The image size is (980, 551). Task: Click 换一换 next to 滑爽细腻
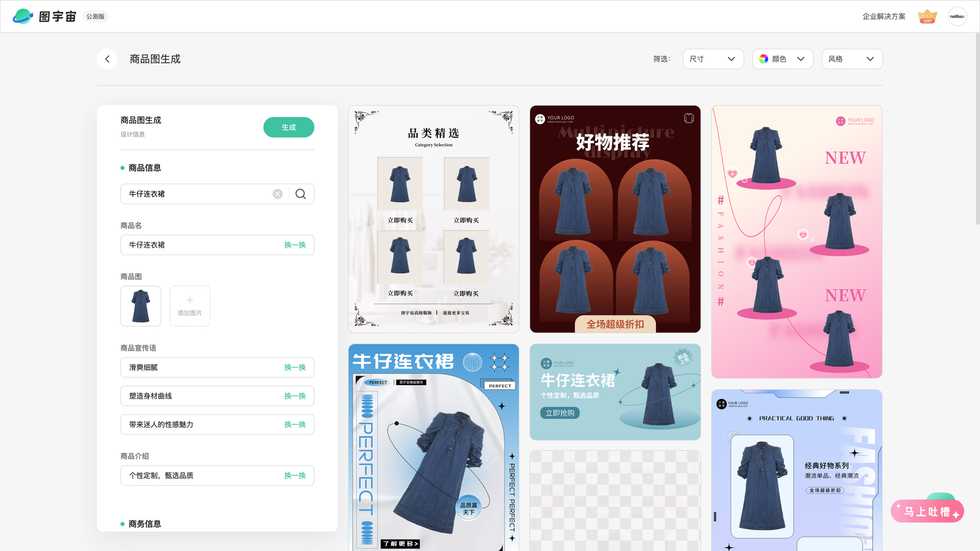[x=295, y=368]
